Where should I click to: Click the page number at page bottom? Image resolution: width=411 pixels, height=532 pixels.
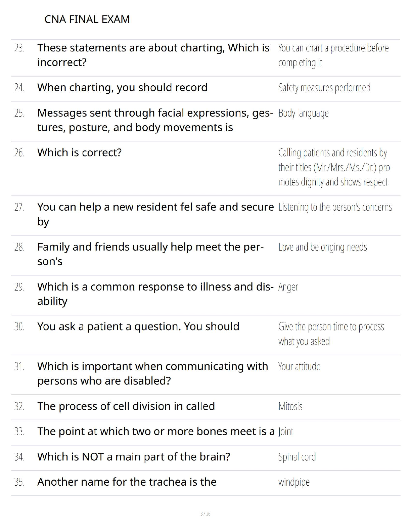205,514
